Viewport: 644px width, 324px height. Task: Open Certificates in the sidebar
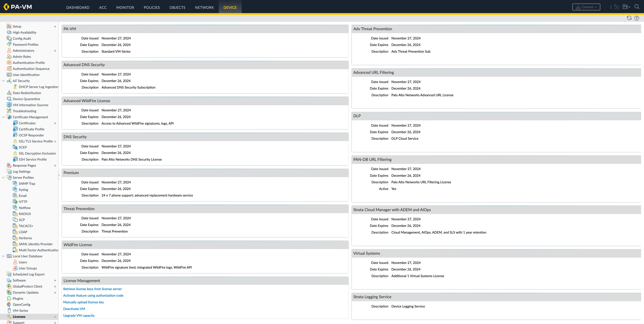27,123
